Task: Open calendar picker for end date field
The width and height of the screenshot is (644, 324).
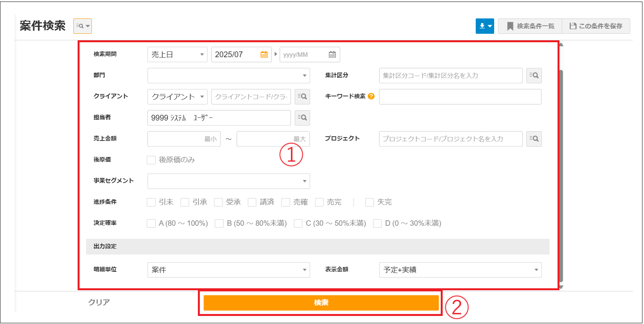Action: tap(332, 55)
